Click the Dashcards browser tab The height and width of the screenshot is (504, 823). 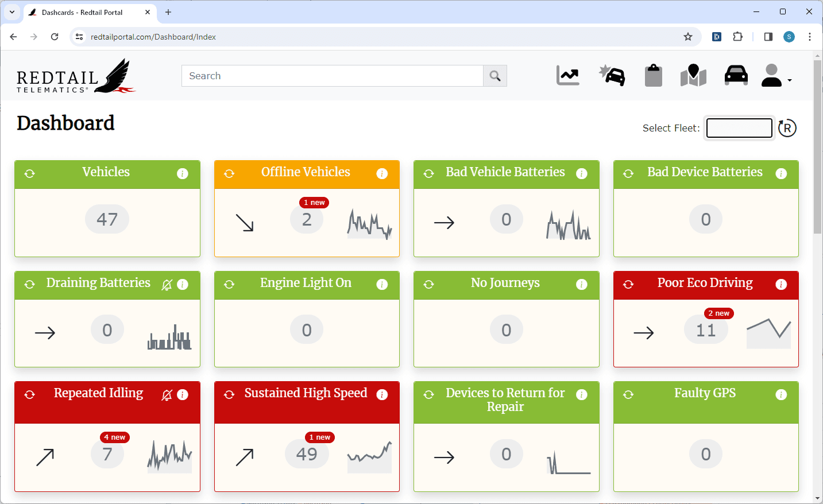tap(82, 12)
